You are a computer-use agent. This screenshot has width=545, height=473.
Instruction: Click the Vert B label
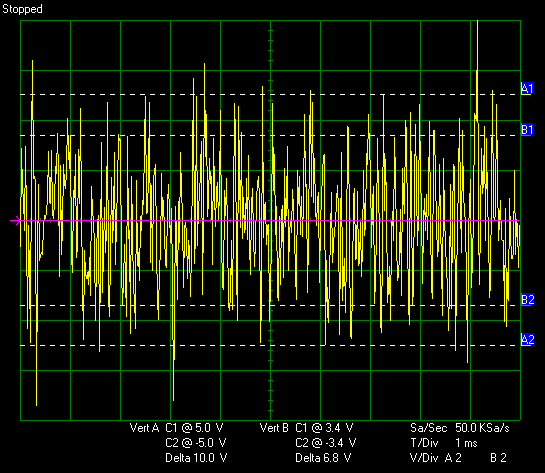click(274, 428)
